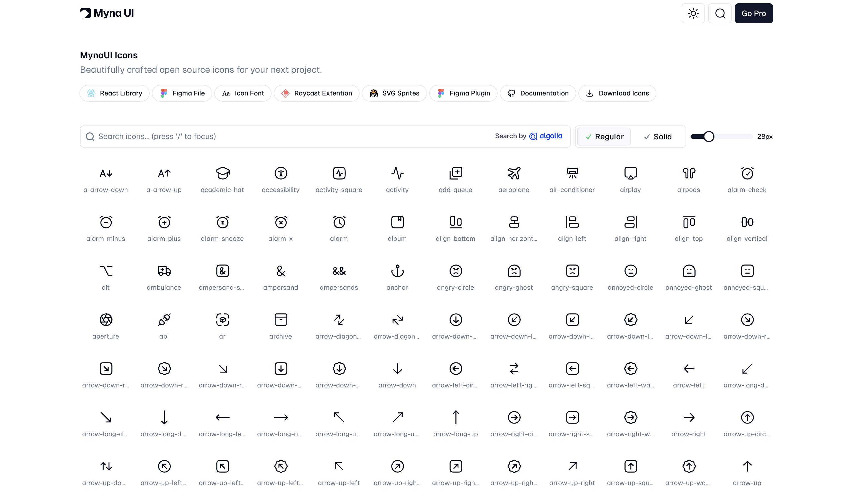This screenshot has width=853, height=504.
Task: Pick the ampersands icon
Action: point(339,271)
